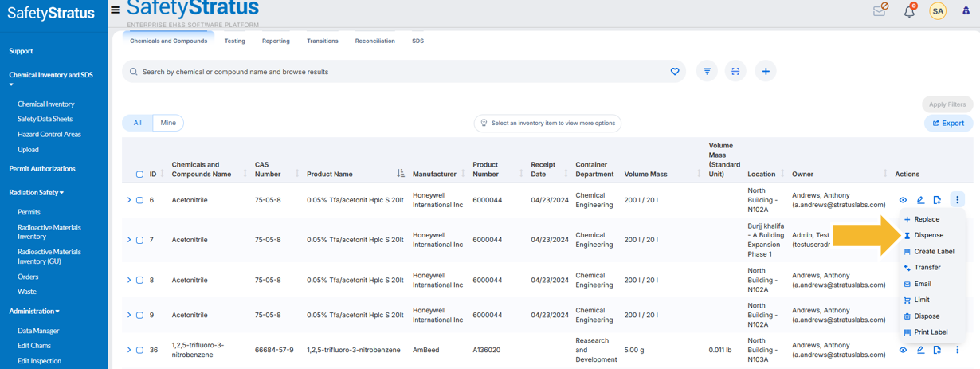Image resolution: width=980 pixels, height=369 pixels.
Task: Click the Export button
Action: click(x=948, y=123)
